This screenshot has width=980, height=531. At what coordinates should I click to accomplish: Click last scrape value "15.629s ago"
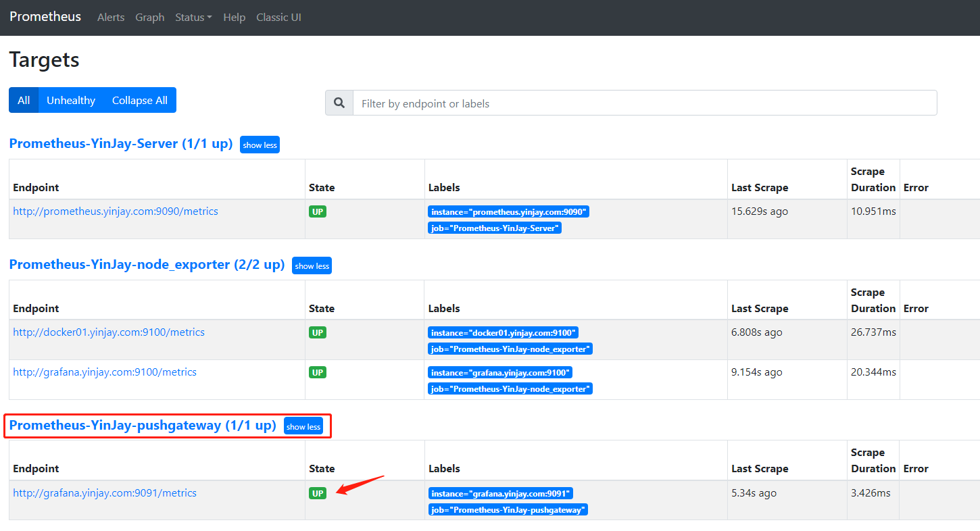click(760, 211)
